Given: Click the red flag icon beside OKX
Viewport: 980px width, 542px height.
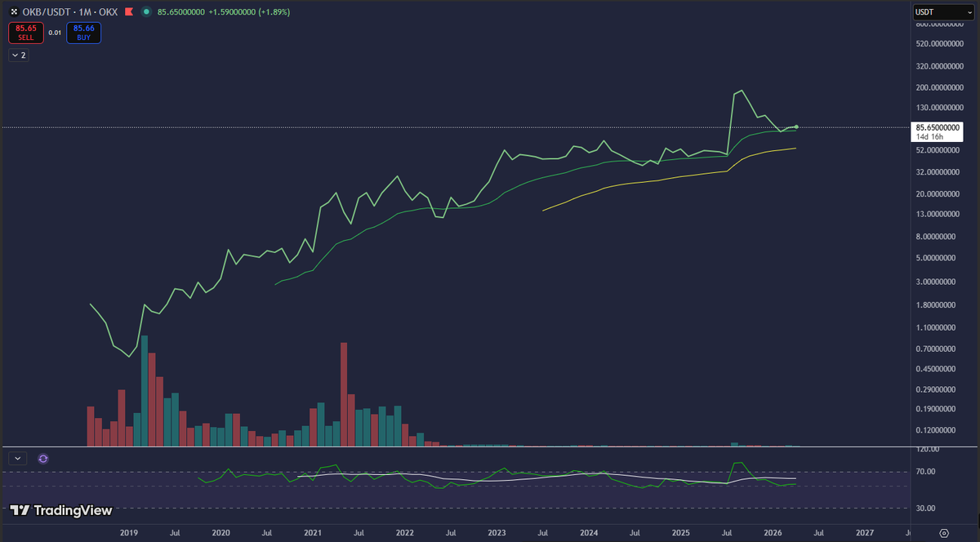Looking at the screenshot, I should click(x=127, y=11).
